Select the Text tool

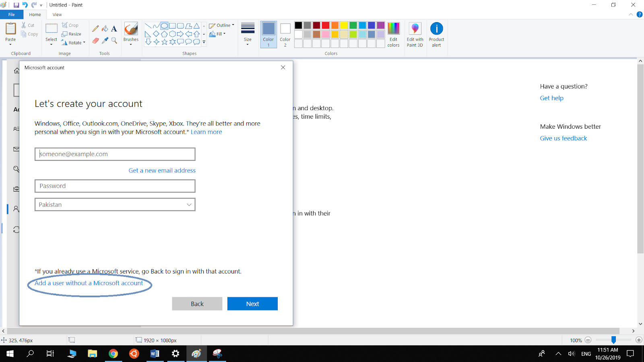click(x=114, y=29)
